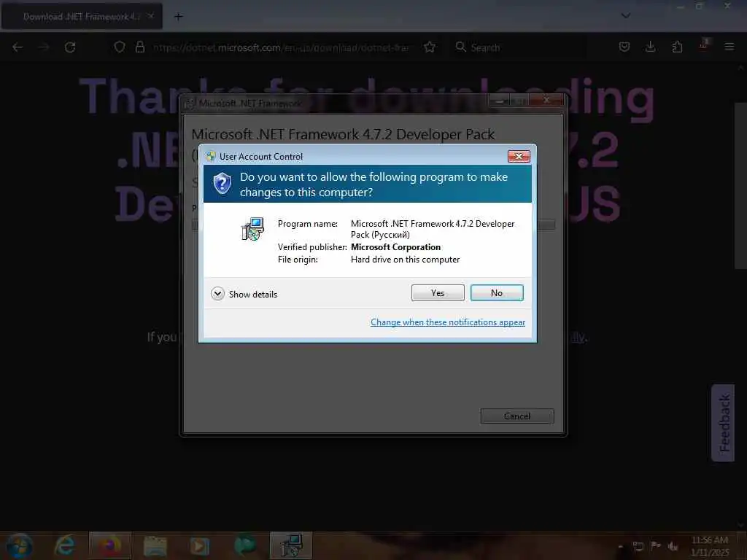
Task: Open Windows Media Player from taskbar
Action: coord(200,545)
